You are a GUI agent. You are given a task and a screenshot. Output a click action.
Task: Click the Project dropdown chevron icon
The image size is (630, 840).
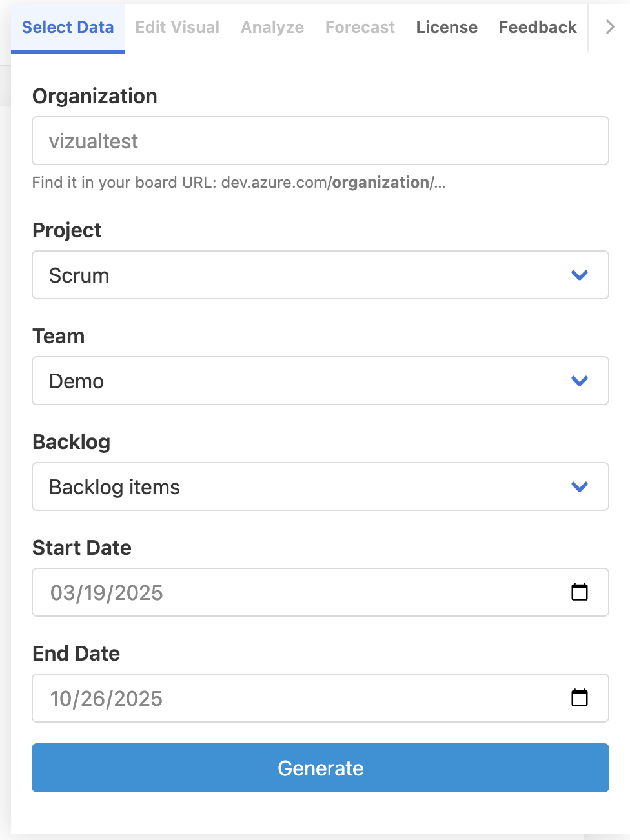(x=579, y=275)
